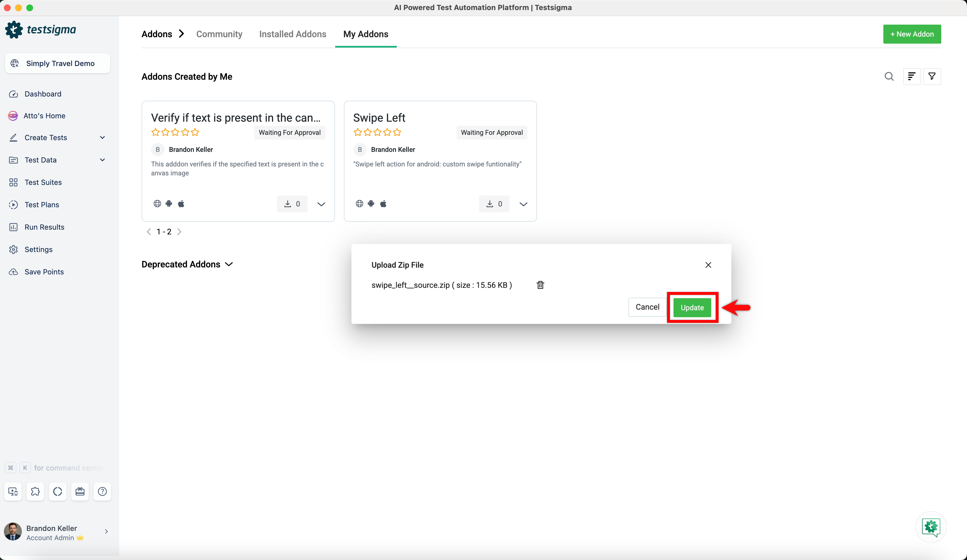The height and width of the screenshot is (560, 967).
Task: Open the Testsigma chat widget icon
Action: pos(931,527)
